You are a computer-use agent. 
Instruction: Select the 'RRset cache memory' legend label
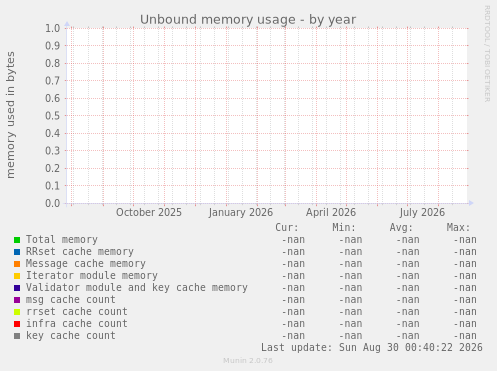(x=80, y=252)
